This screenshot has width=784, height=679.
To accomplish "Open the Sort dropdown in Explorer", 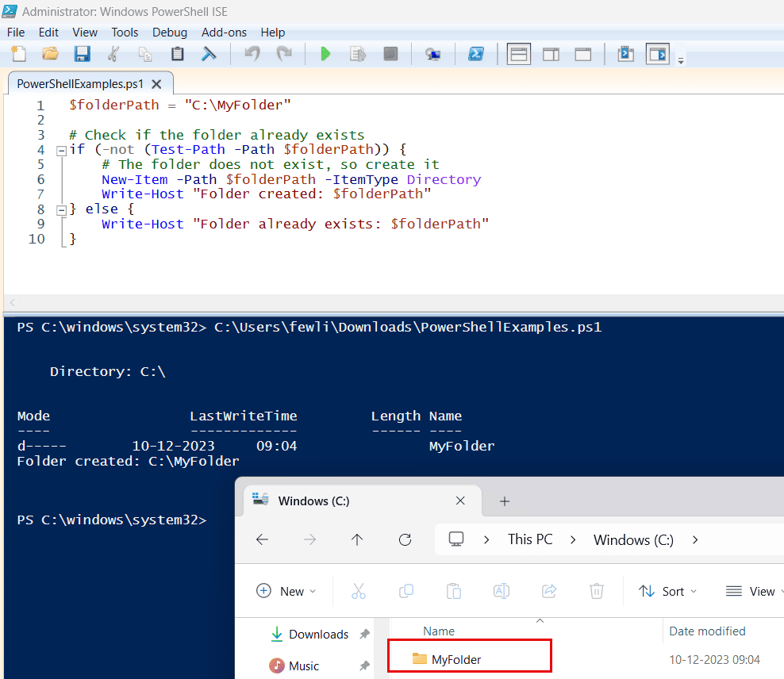I will [x=667, y=592].
